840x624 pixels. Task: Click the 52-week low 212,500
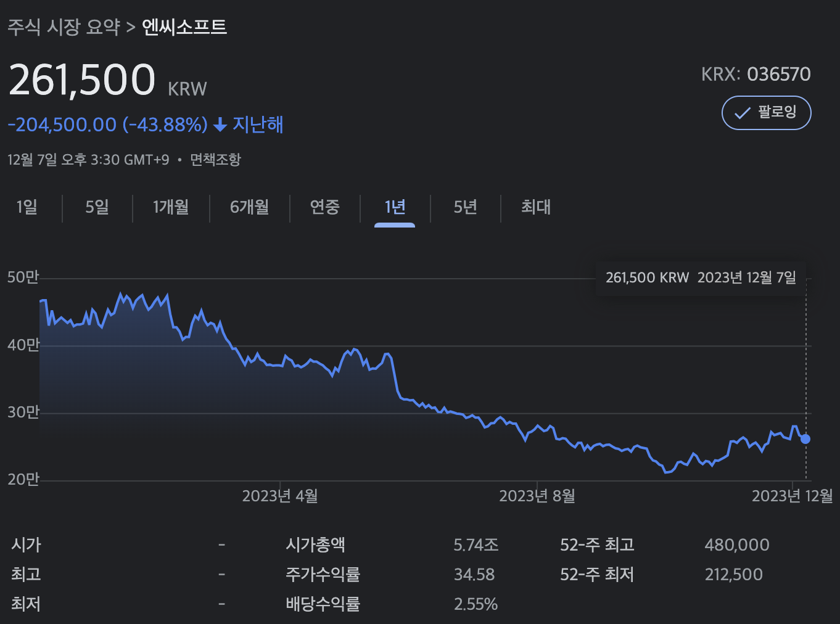tap(734, 575)
